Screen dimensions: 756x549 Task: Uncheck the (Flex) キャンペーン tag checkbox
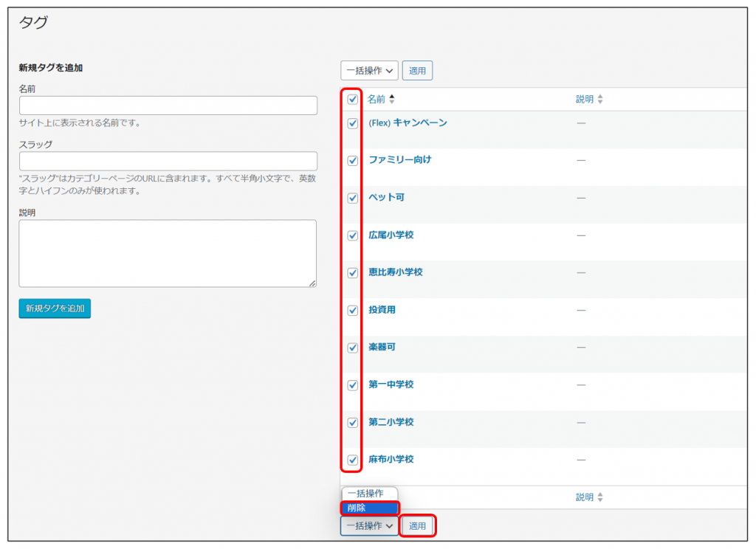click(352, 123)
